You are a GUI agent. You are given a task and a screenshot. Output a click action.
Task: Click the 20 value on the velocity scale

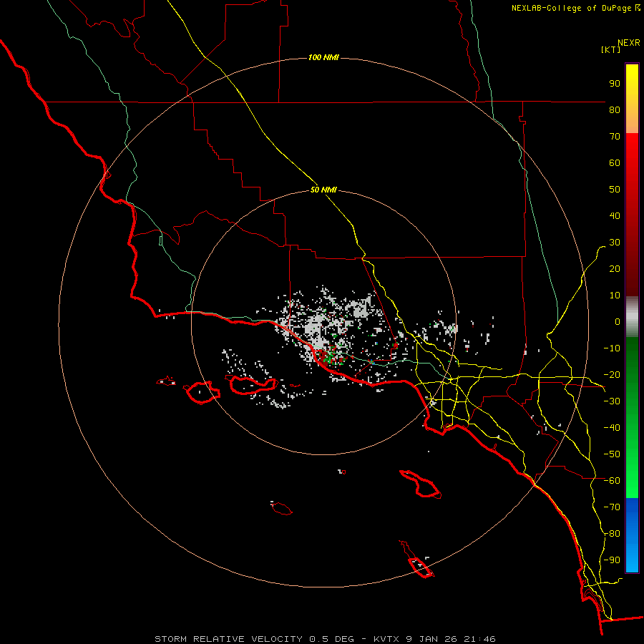pos(615,268)
